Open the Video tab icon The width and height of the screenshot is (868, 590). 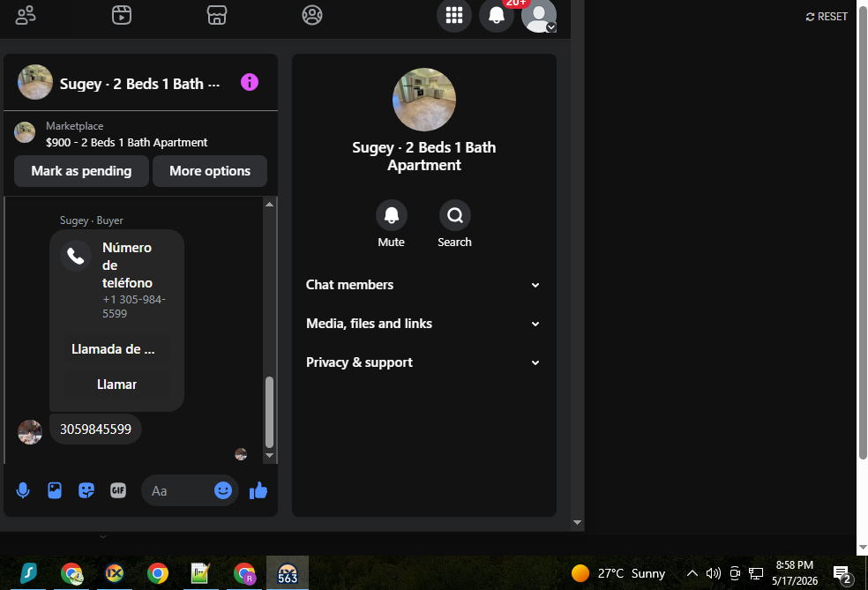pos(121,15)
